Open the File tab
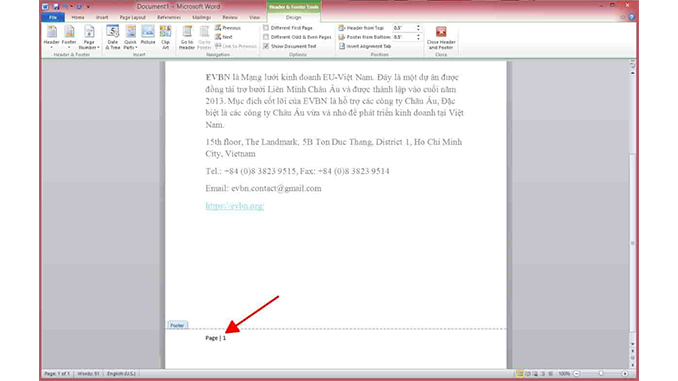 pos(53,17)
